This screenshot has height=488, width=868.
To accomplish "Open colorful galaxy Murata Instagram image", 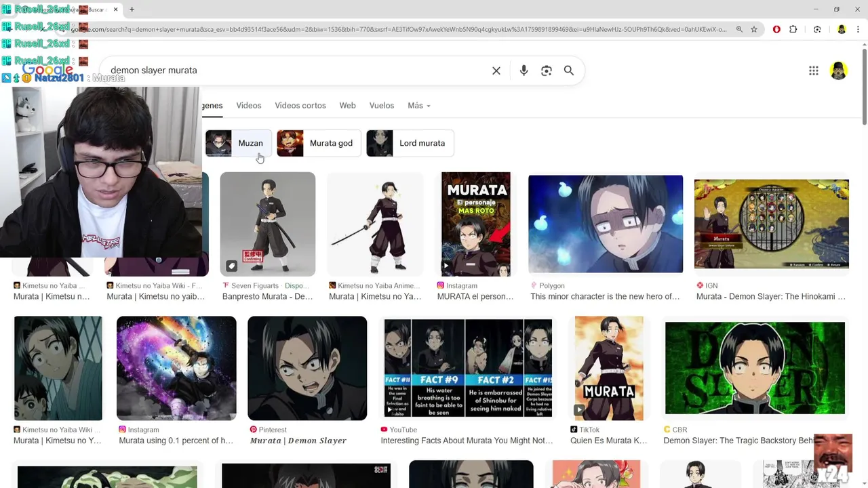I will tap(176, 368).
